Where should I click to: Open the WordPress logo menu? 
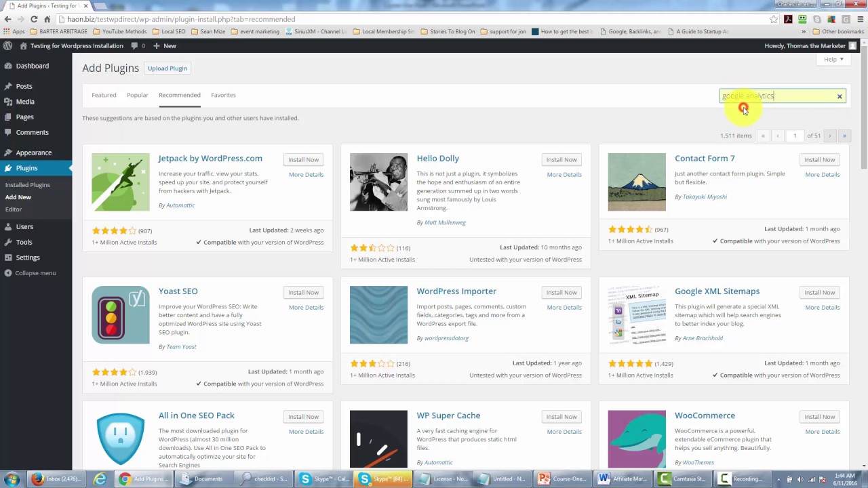pyautogui.click(x=7, y=46)
